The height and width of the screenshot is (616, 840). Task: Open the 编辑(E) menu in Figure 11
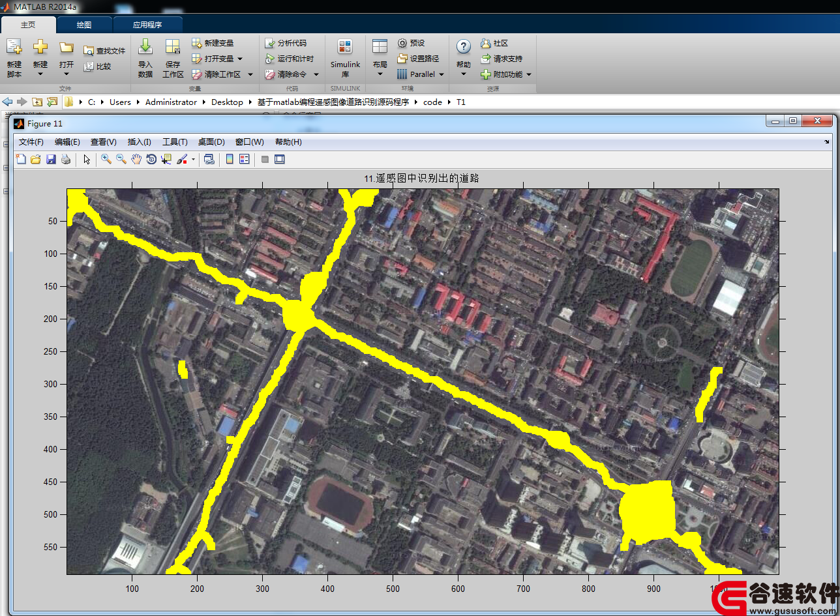pos(67,142)
